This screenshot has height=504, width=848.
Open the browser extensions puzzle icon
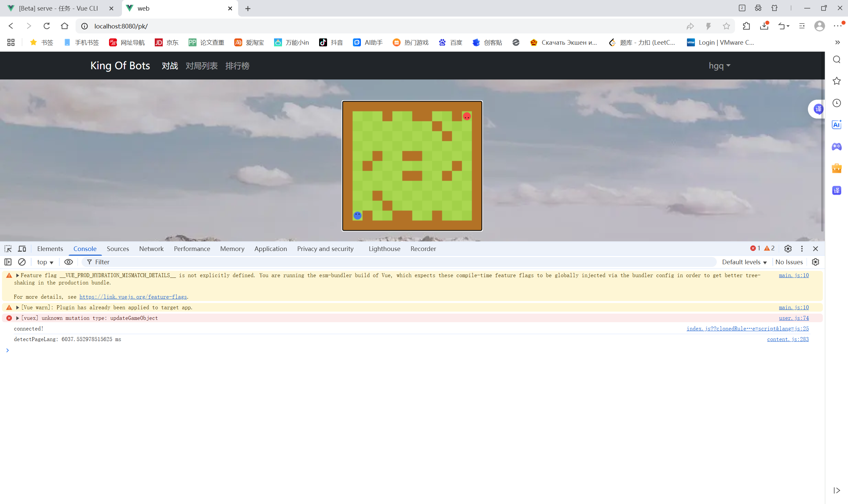point(746,26)
